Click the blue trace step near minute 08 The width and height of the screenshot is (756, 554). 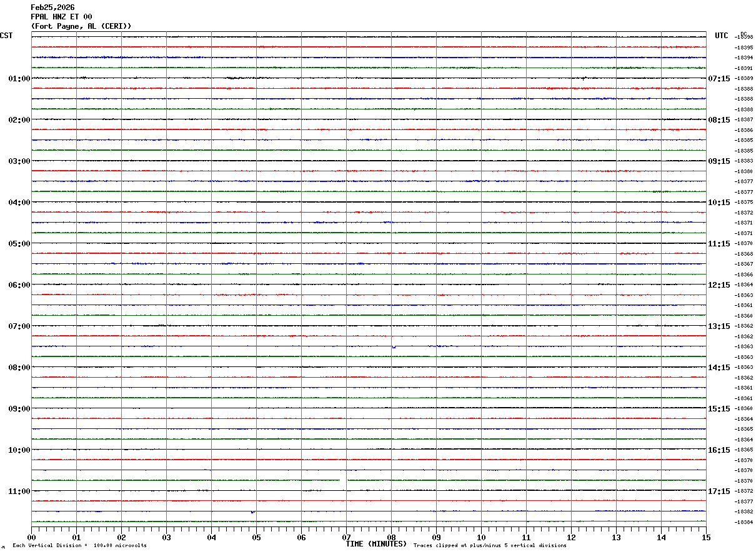tap(394, 346)
